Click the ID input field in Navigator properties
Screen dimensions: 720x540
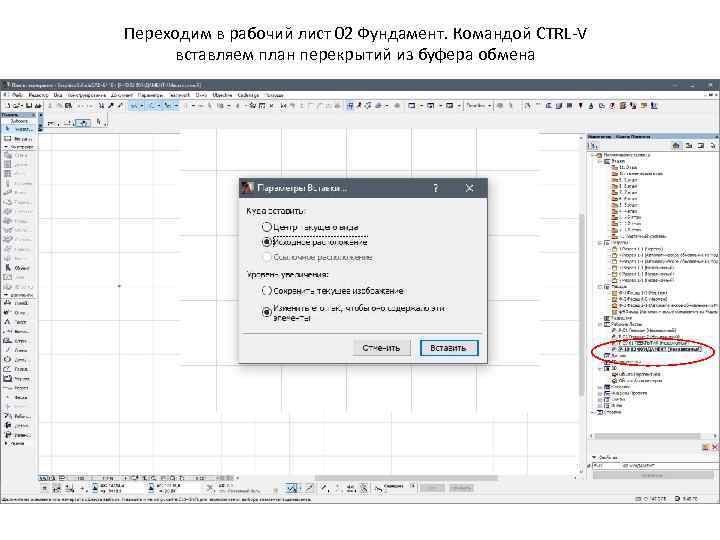click(x=607, y=466)
